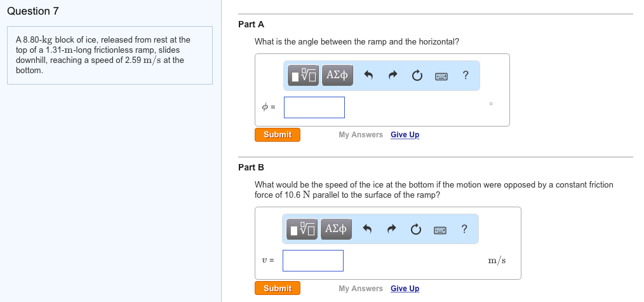This screenshot has height=302, width=644.
Task: Click Part A redo arrow
Action: (393, 76)
